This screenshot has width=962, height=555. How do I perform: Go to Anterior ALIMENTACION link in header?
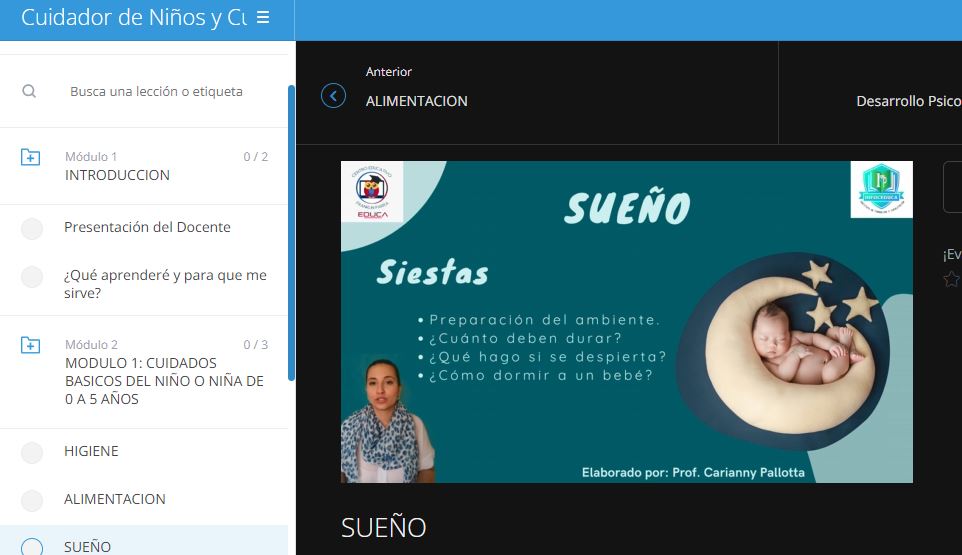(x=416, y=101)
